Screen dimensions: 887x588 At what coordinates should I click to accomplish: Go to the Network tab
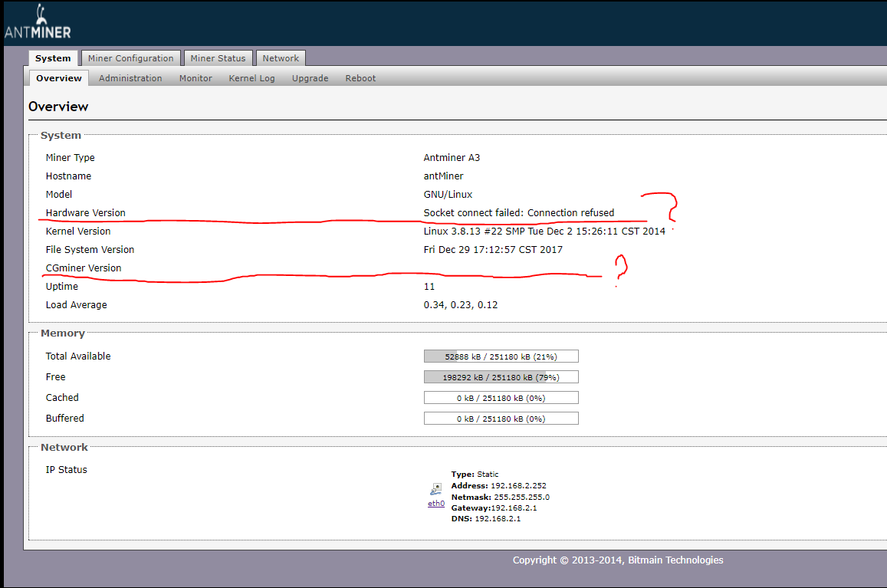281,58
